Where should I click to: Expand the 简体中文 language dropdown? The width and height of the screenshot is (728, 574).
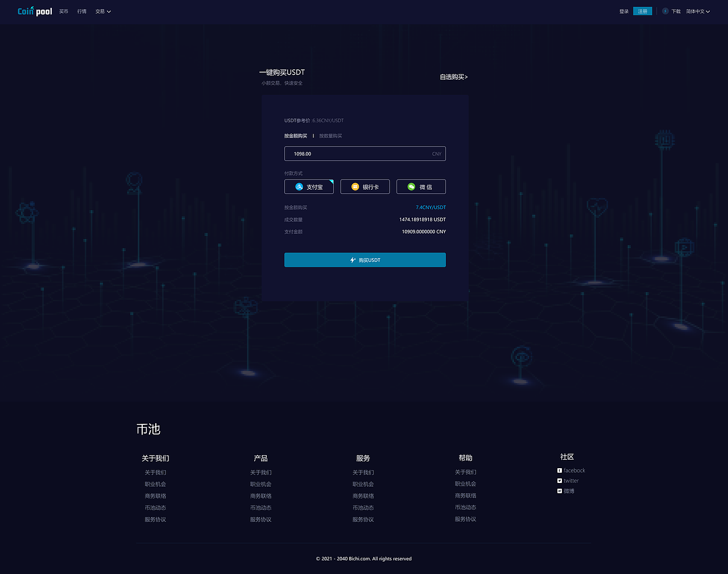(698, 11)
